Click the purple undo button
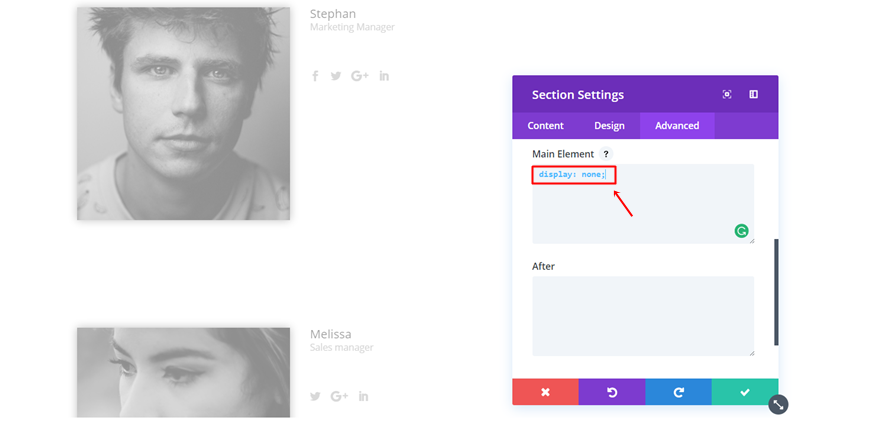 click(x=611, y=392)
